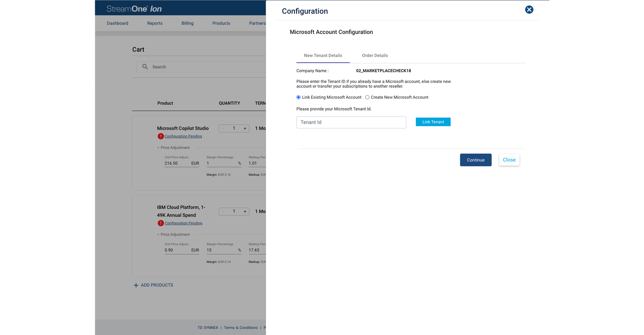Click Microsoft Copilot Studio product name
This screenshot has height=335, width=644.
click(183, 128)
